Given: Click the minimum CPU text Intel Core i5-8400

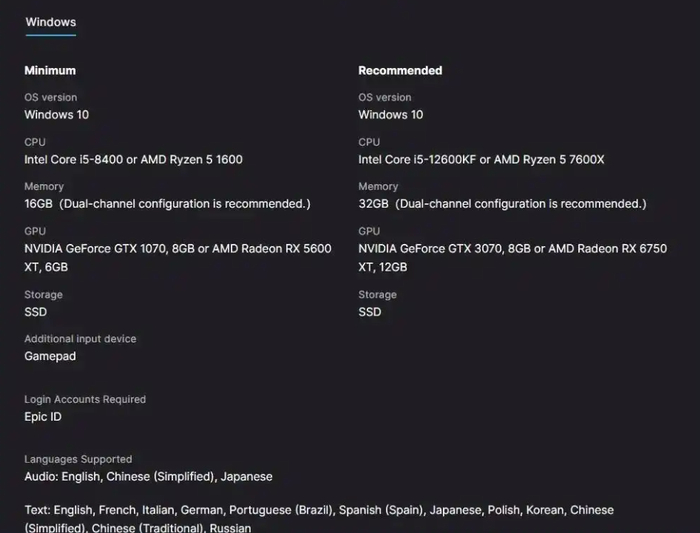Looking at the screenshot, I should [73, 159].
